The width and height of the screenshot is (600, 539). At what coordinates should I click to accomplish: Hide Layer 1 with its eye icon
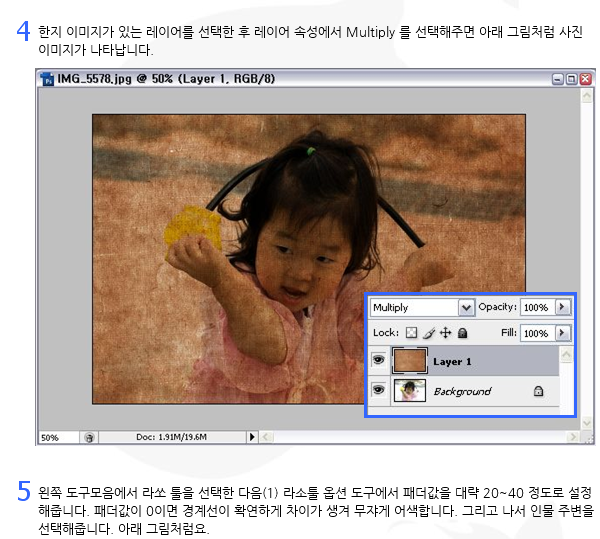pos(378,360)
